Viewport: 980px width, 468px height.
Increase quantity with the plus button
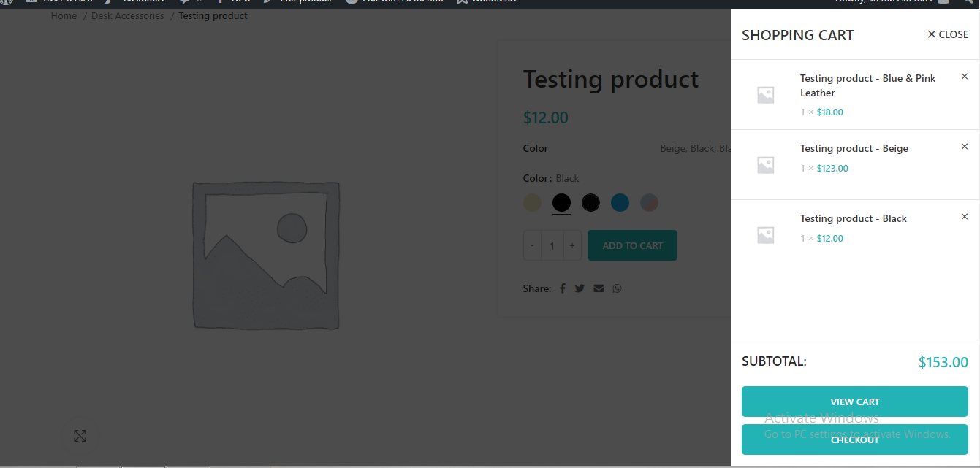(572, 245)
